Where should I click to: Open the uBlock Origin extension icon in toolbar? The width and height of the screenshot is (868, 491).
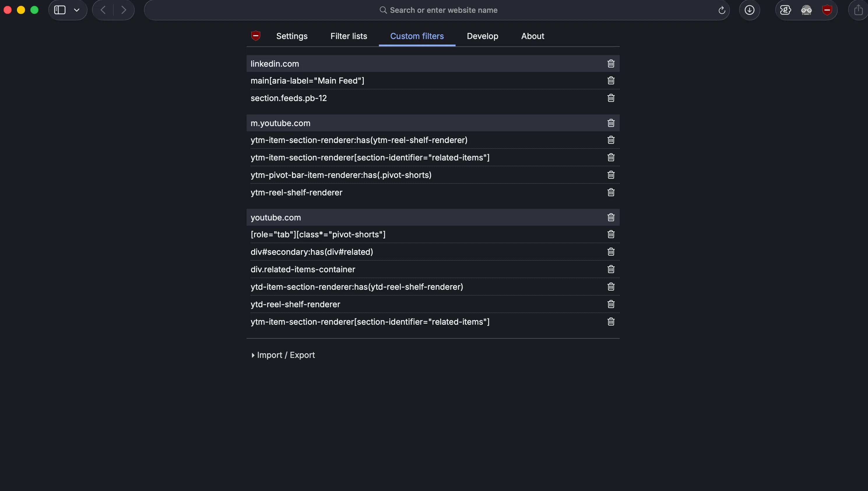point(827,10)
